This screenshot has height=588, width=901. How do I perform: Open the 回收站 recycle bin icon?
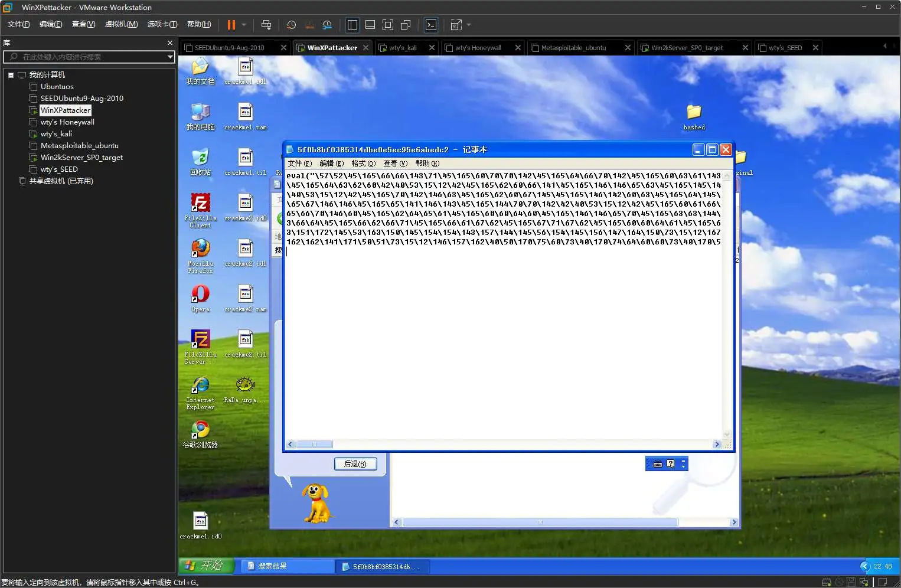[x=200, y=162]
